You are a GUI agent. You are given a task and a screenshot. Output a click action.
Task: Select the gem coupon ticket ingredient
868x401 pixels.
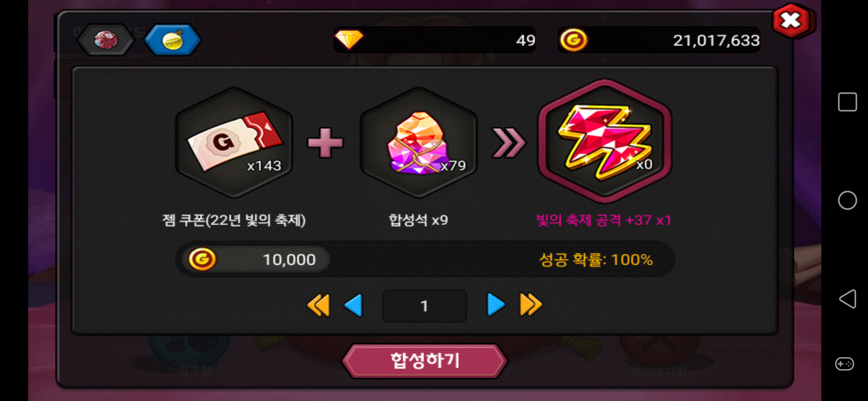coord(234,143)
